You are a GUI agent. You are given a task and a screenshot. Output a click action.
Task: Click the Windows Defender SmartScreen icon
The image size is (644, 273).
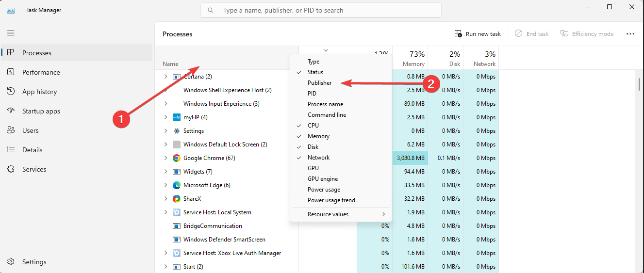[177, 240]
